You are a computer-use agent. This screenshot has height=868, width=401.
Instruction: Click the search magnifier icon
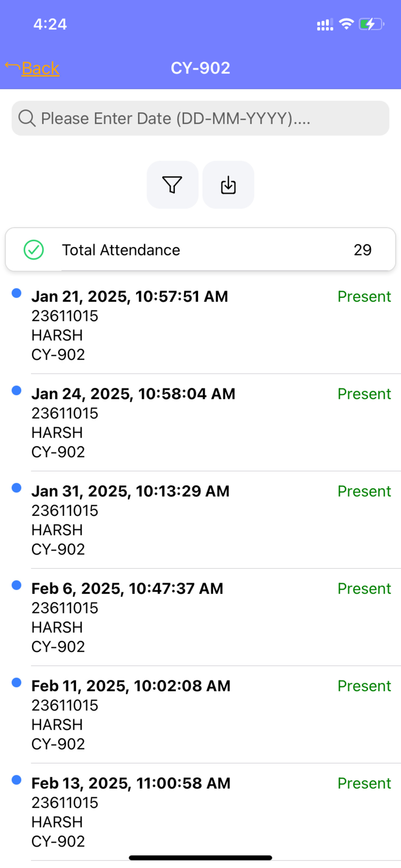pos(27,118)
